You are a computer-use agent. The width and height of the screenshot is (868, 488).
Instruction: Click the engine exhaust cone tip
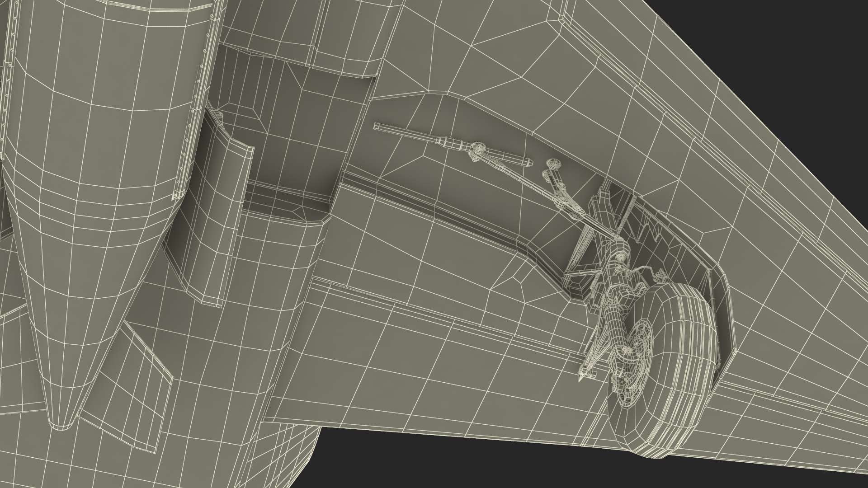tap(61, 424)
